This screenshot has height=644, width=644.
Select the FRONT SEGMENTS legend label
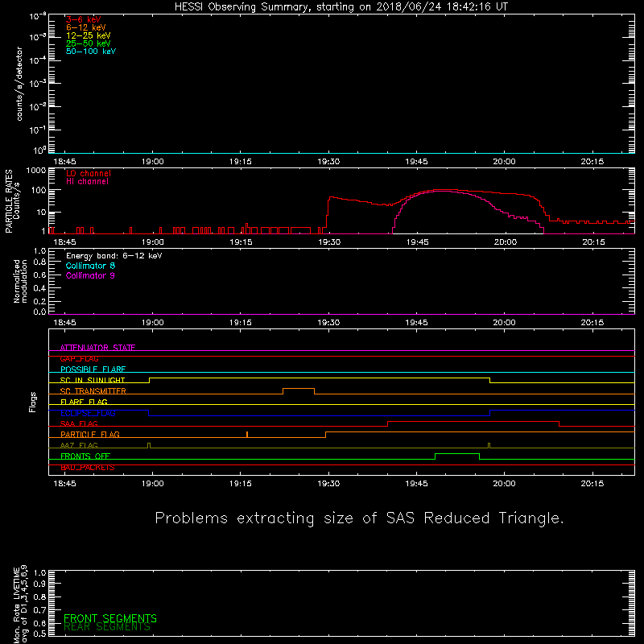click(110, 618)
